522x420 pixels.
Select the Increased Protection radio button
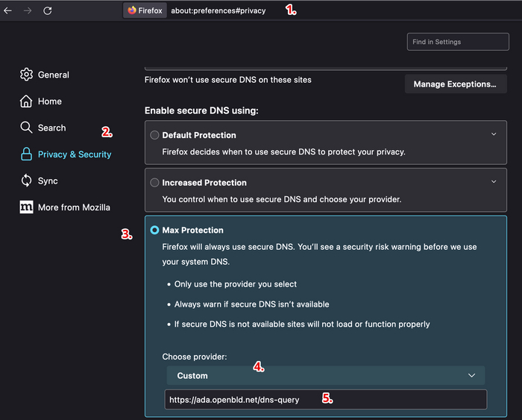(154, 182)
